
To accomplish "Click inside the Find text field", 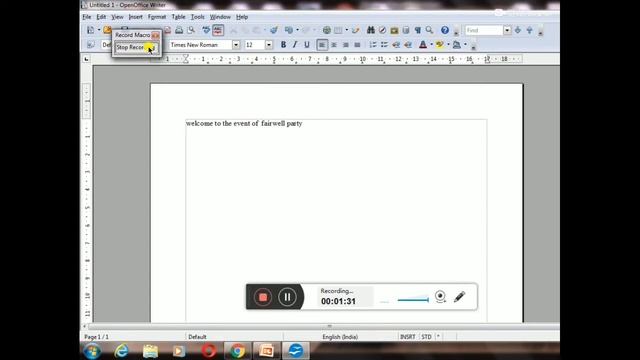I will point(484,30).
